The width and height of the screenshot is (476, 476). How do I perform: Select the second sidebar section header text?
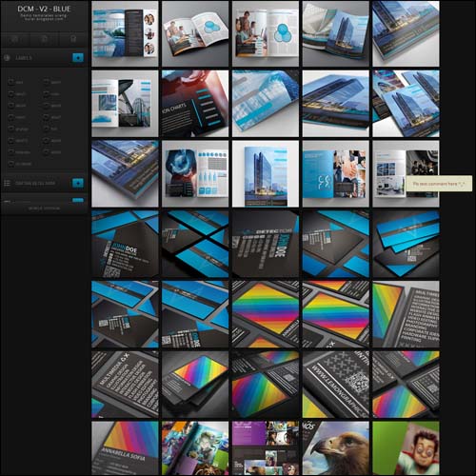click(35, 184)
